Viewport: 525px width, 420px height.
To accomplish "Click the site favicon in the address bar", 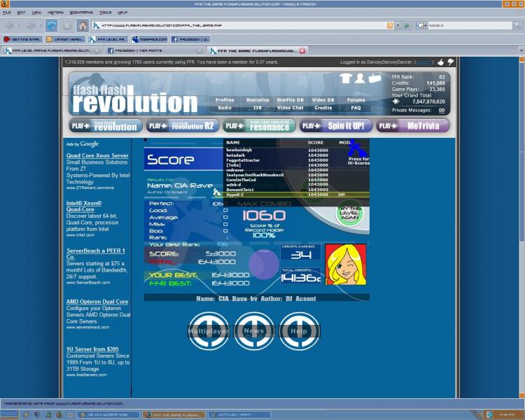I will [96, 25].
